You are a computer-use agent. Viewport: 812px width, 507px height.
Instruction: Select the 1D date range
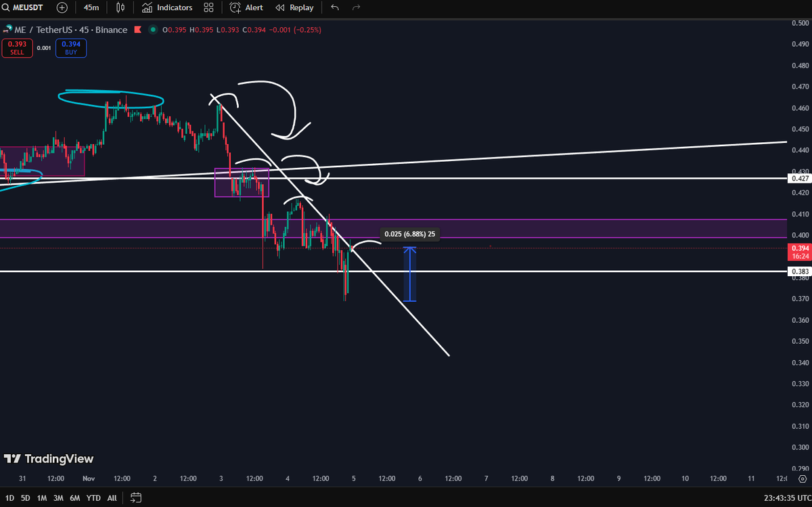click(9, 498)
